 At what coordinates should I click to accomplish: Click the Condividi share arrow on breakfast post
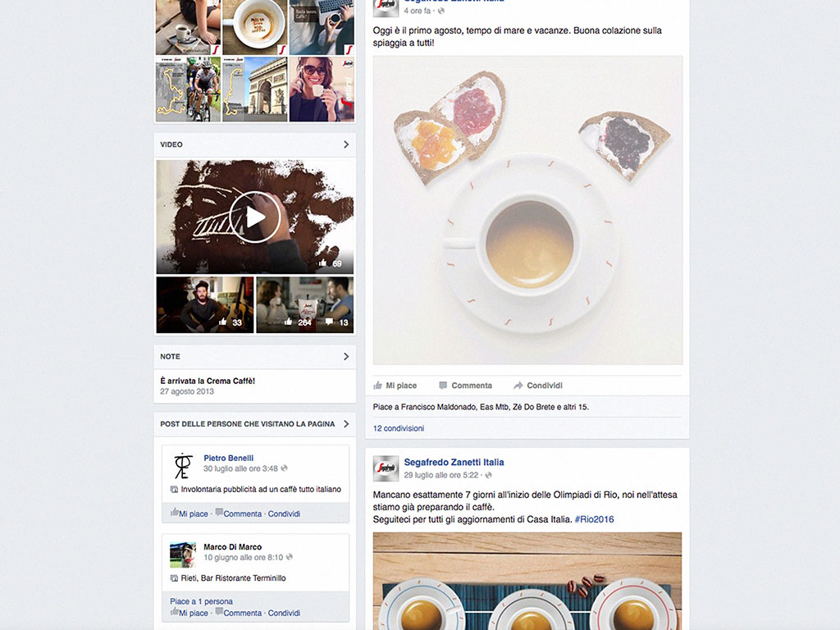click(518, 386)
